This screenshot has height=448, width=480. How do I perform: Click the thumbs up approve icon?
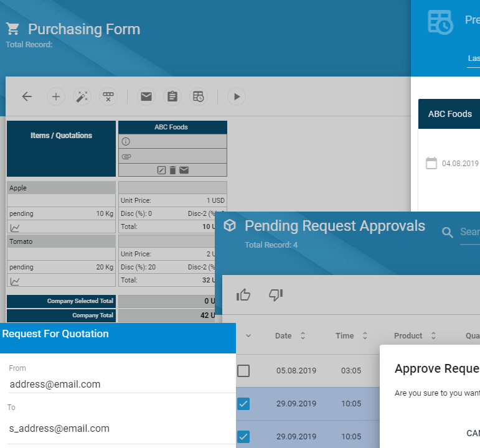(243, 295)
